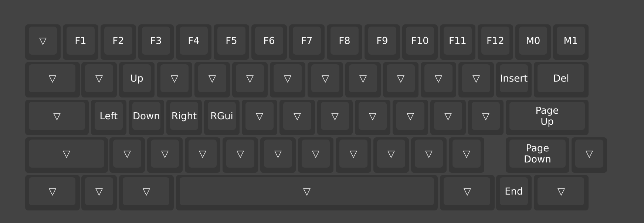
Task: Select the RGui key
Action: click(222, 116)
